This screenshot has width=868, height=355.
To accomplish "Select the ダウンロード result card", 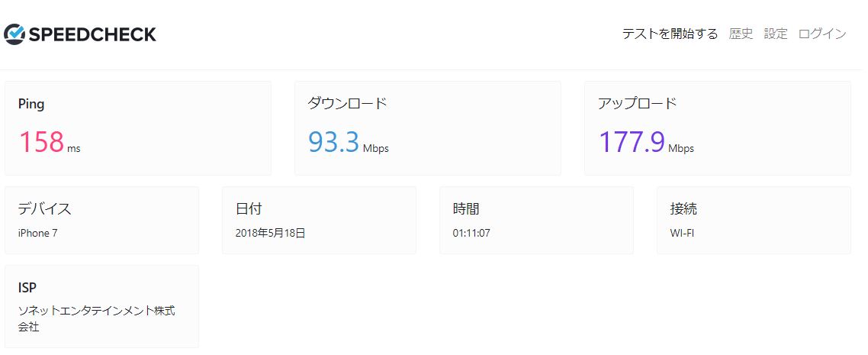I will point(427,128).
